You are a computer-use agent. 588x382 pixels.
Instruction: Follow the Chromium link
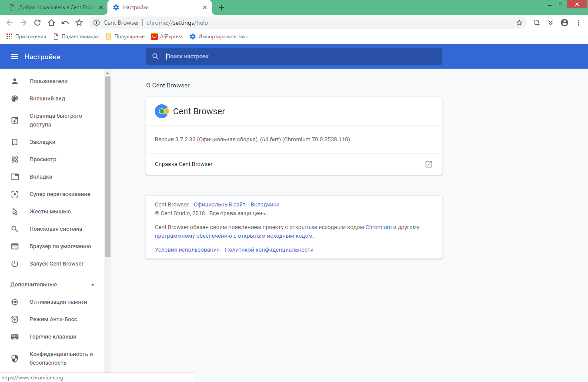coord(378,227)
